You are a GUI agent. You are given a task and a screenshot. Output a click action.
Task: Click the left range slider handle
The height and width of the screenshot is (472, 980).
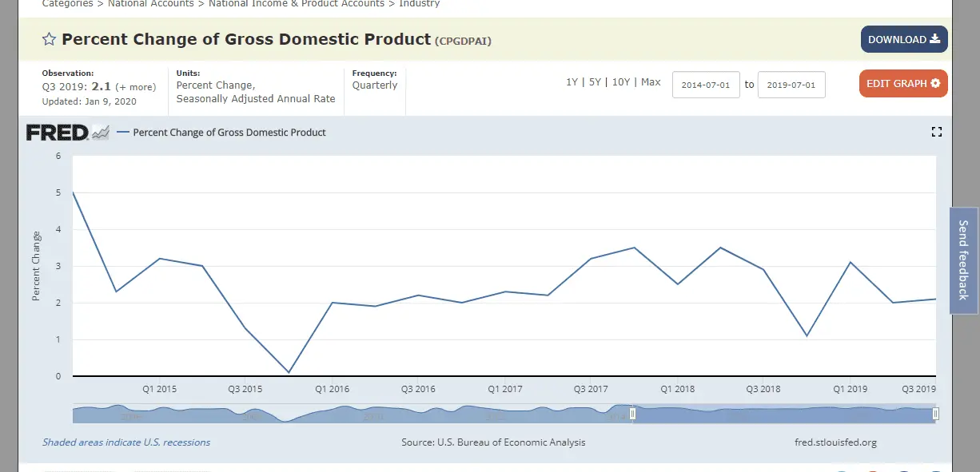[632, 414]
